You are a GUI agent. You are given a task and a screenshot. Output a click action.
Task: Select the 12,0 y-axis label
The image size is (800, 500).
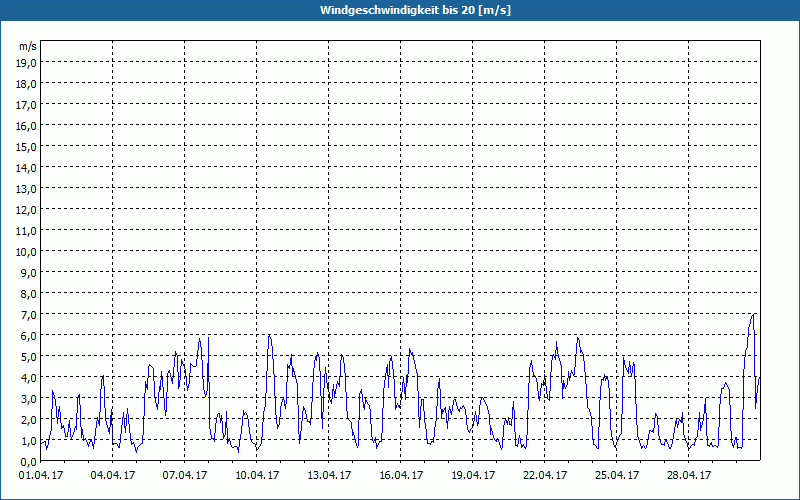point(26,210)
